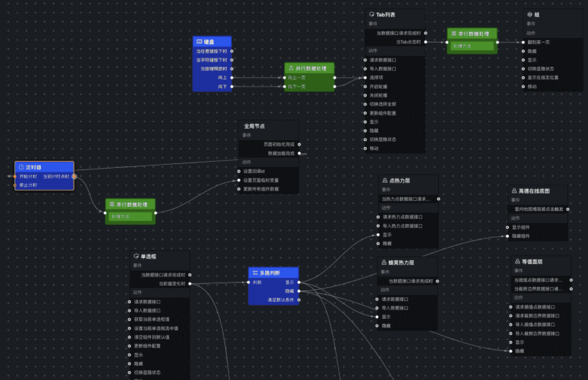The width and height of the screenshot is (588, 380).
Task: Click 满足默认条件 port on 多路判断
Action: coord(299,299)
